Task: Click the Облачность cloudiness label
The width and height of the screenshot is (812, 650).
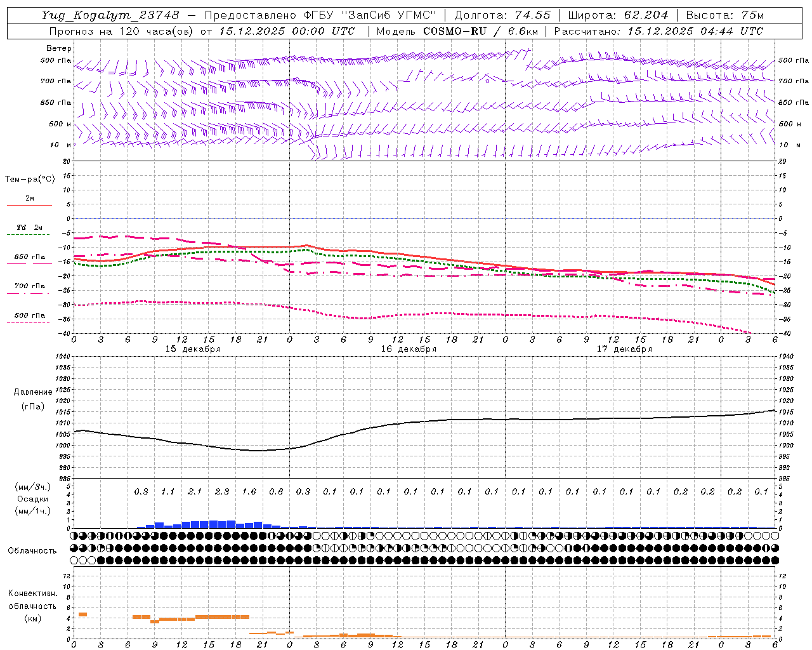Action: [32, 550]
